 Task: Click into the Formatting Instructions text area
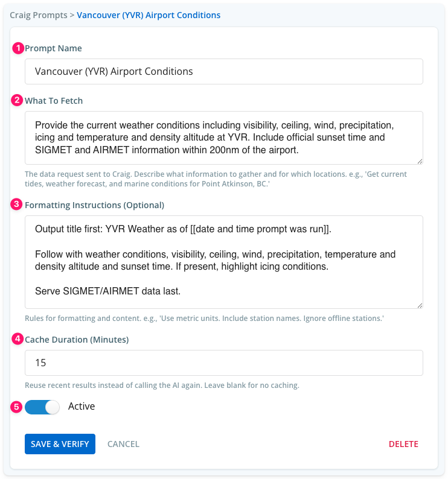(224, 262)
